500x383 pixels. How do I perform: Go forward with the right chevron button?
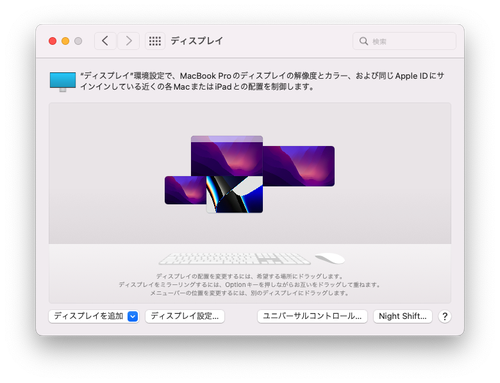tap(128, 41)
